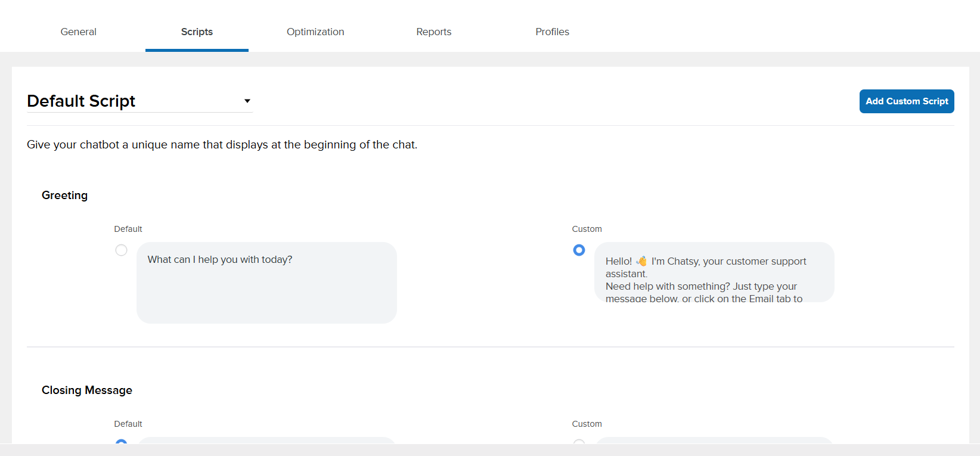Click the default greeting message box
This screenshot has width=980, height=456.
(266, 283)
